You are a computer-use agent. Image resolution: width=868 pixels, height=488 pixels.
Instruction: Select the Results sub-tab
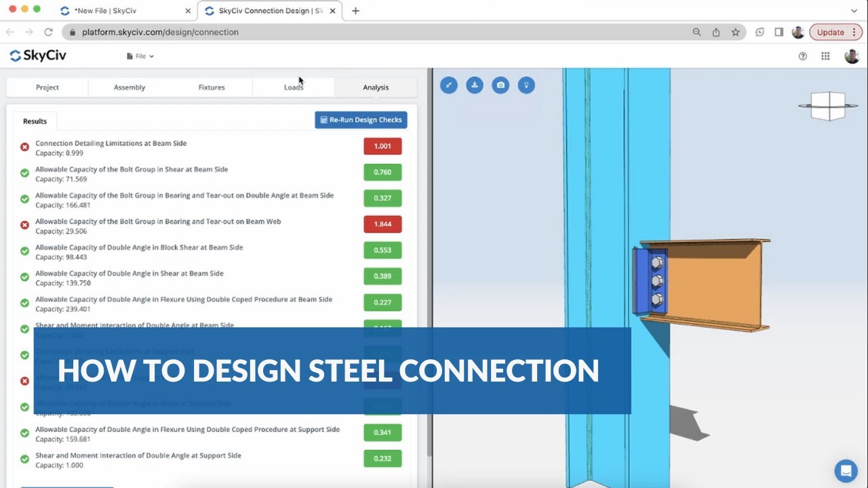tap(35, 121)
